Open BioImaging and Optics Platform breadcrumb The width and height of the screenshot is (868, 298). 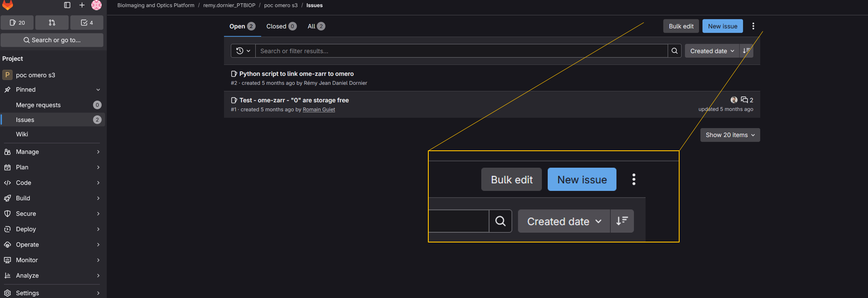coord(156,5)
